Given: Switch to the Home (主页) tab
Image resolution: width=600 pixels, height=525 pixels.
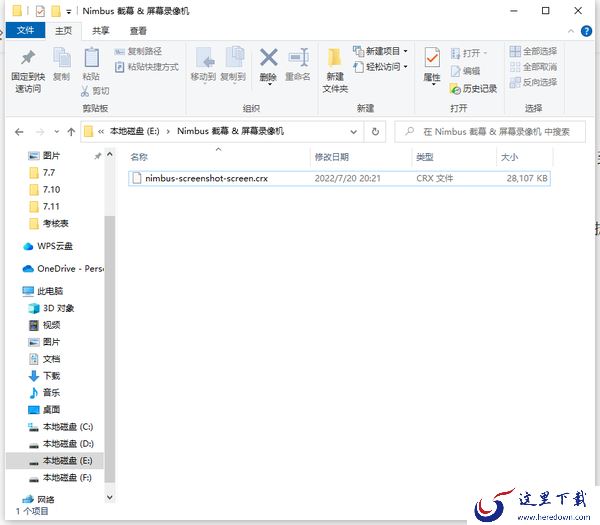Looking at the screenshot, I should coord(64,31).
